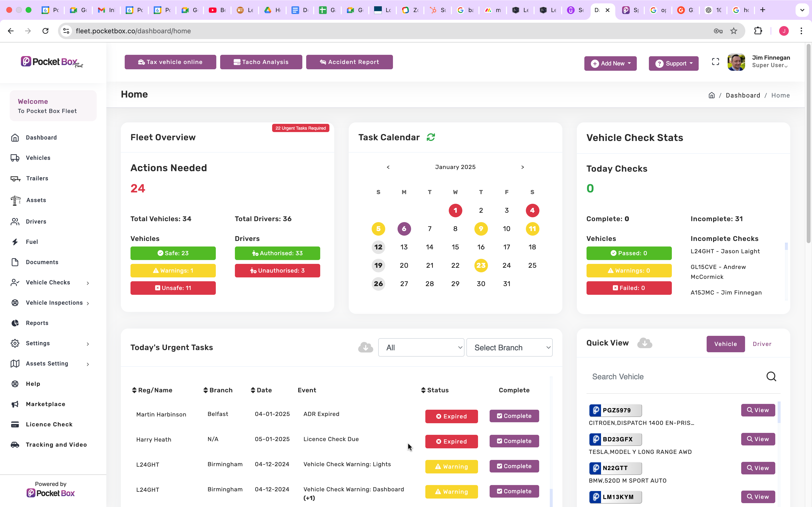Click the fullscreen toggle icon in the header
Image resolution: width=812 pixels, height=507 pixels.
click(x=715, y=62)
